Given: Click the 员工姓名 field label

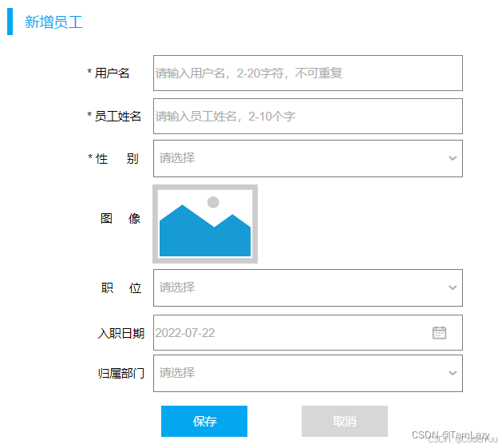Looking at the screenshot, I should (117, 117).
